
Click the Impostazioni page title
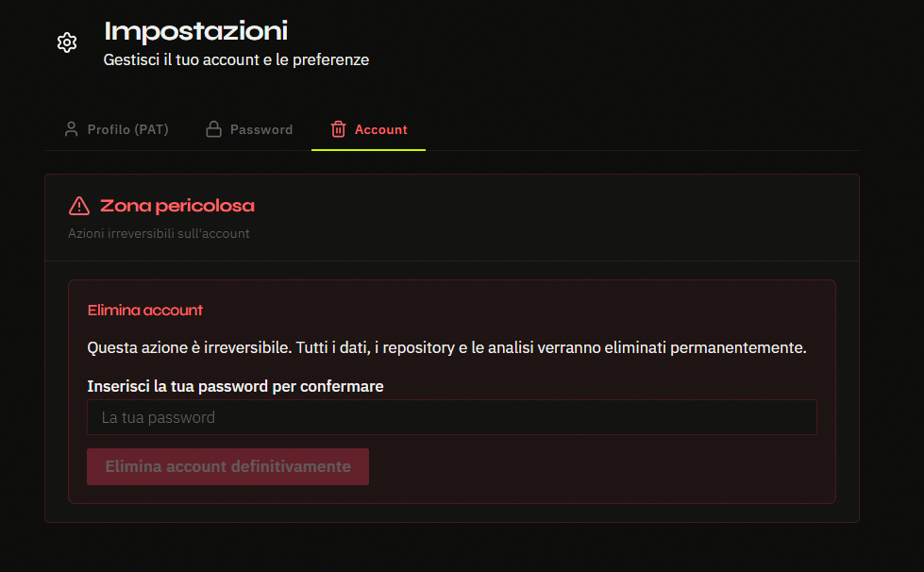[194, 30]
